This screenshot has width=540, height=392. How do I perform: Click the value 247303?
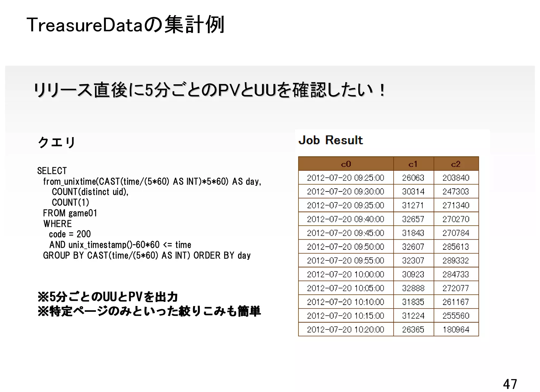456,191
